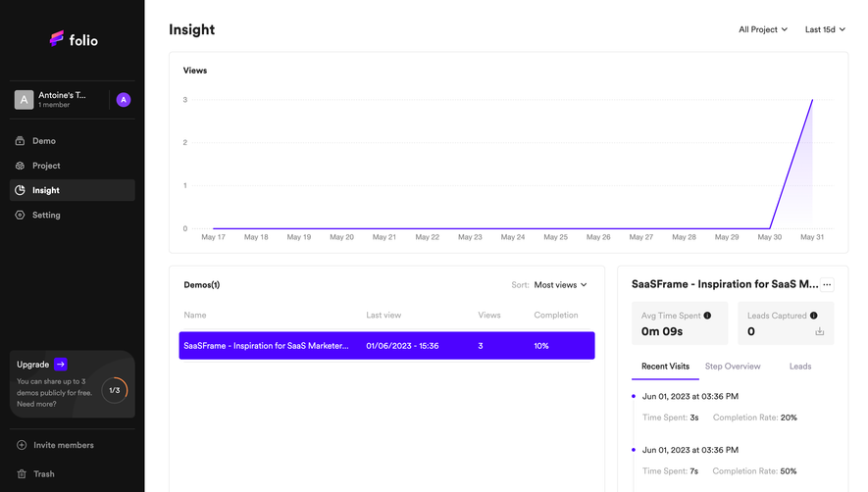
Task: Go to Demo in the sidebar
Action: (72, 140)
